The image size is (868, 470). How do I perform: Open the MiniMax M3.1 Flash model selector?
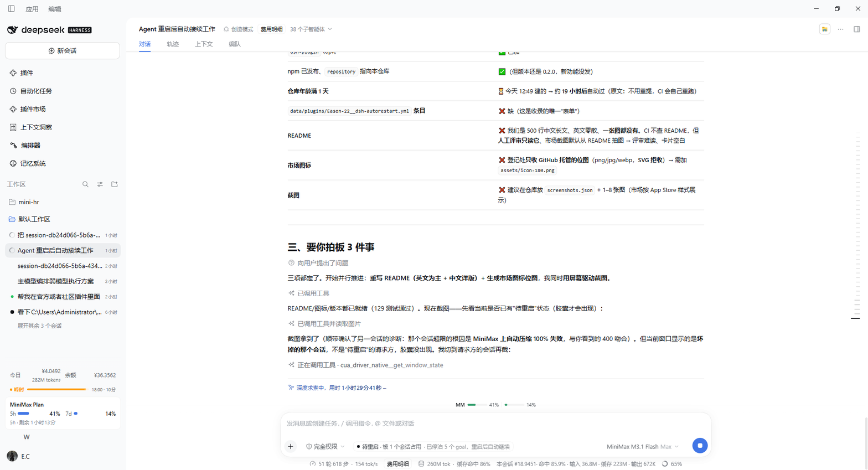pos(642,447)
